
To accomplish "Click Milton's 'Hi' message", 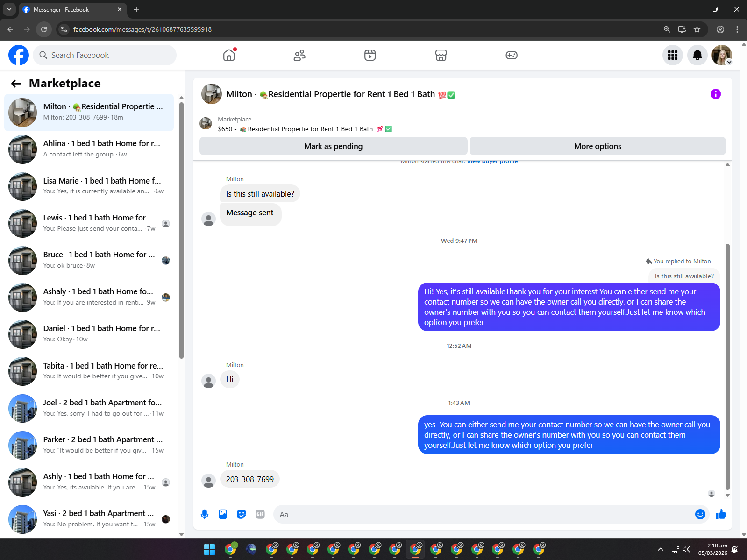I will tap(230, 379).
